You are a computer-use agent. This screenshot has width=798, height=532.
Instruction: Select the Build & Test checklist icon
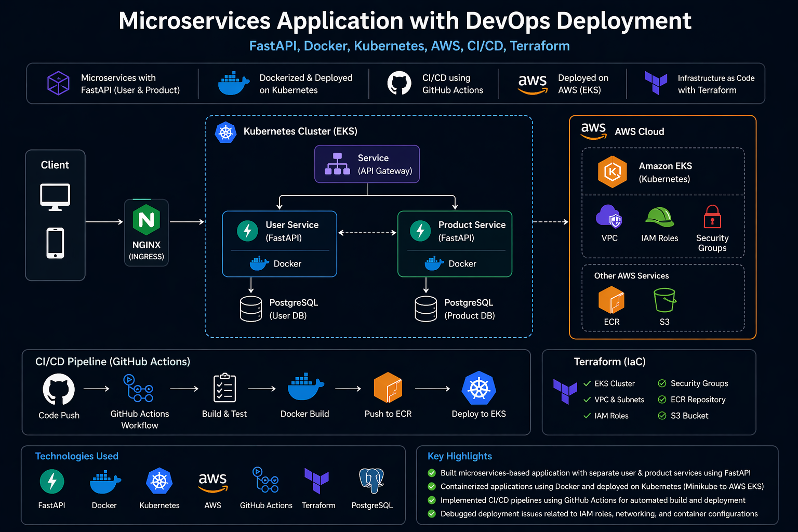coord(225,388)
